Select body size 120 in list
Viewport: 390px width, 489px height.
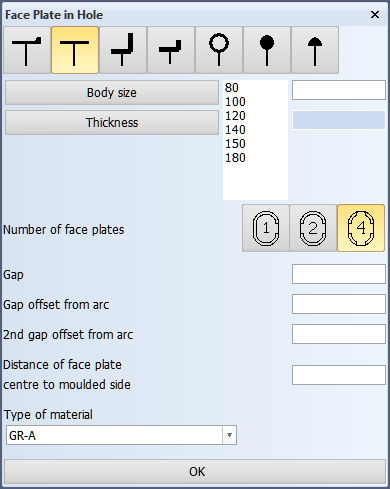[235, 116]
